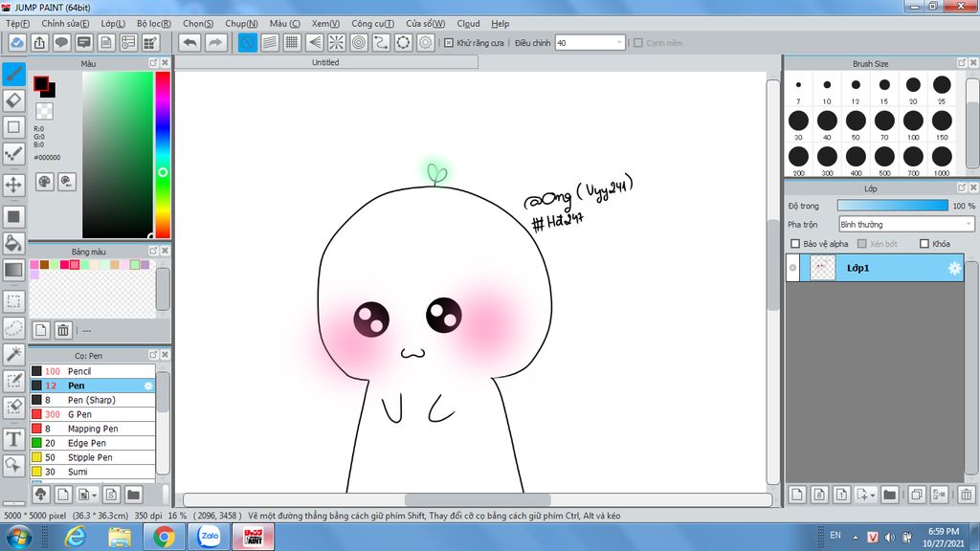Click the Undo arrow in toolbar
Viewport: 980px width, 551px height.
pos(190,42)
